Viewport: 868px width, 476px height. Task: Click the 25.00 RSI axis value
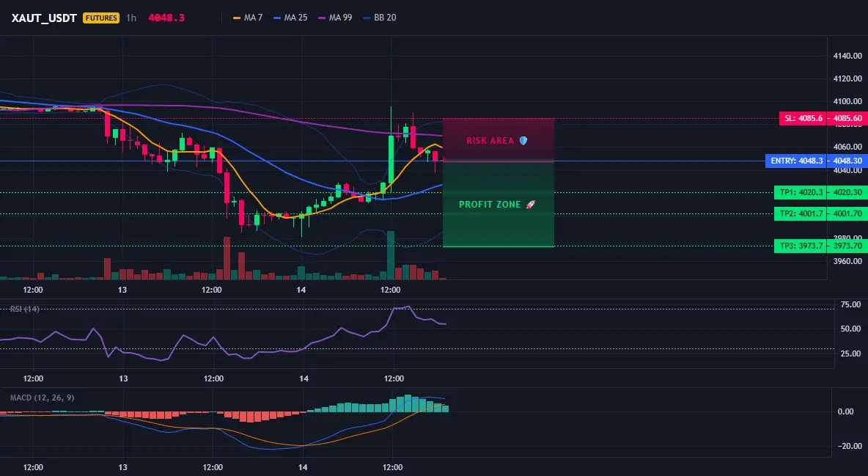point(850,354)
